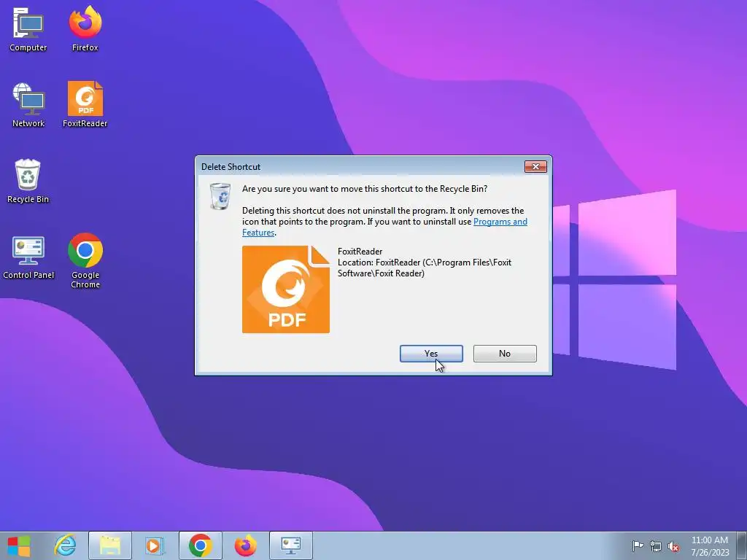This screenshot has width=747, height=560.
Task: Select the Recycle Bin desktop icon
Action: click(28, 182)
